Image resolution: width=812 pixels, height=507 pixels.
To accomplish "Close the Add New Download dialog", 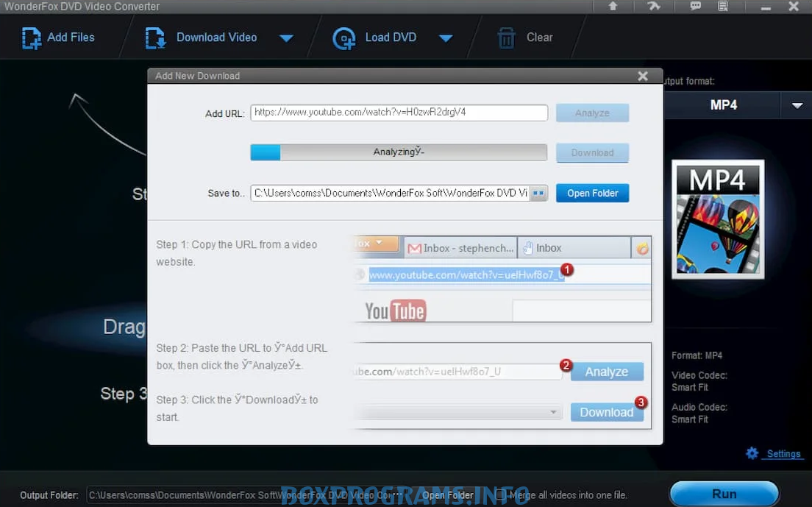I will 643,76.
